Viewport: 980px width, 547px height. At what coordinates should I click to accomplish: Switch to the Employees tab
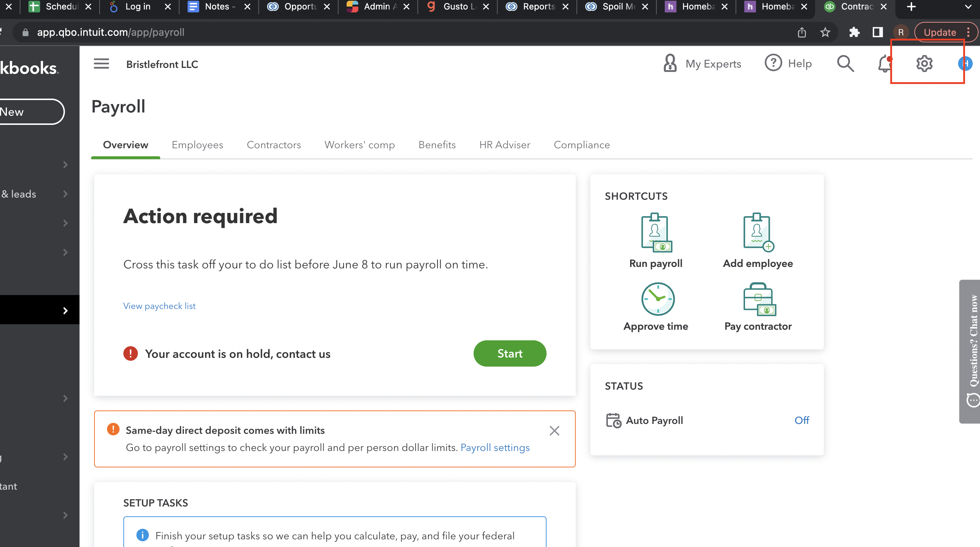click(197, 145)
